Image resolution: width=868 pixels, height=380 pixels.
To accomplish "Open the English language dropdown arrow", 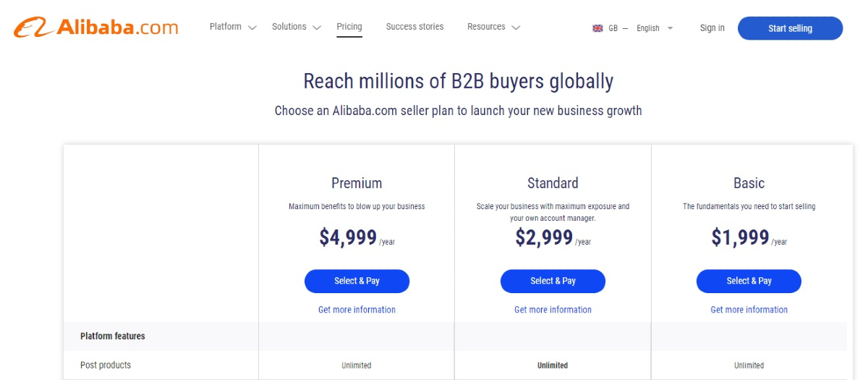I will (x=670, y=28).
